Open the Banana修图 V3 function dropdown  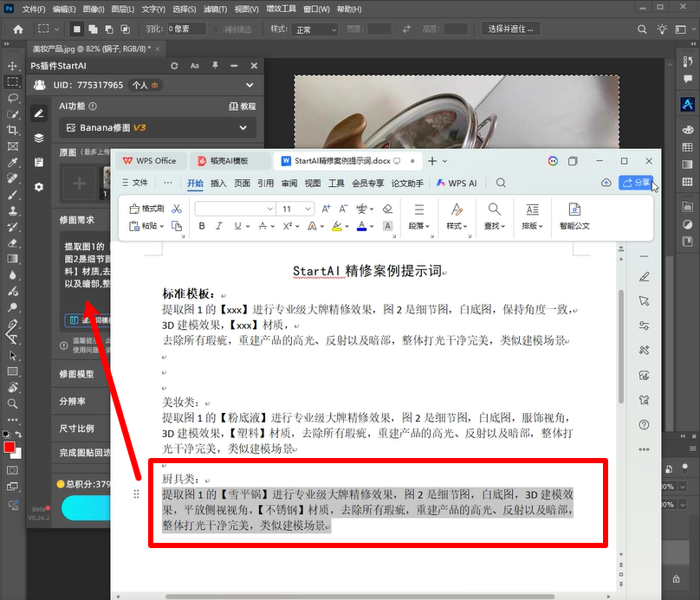(158, 127)
